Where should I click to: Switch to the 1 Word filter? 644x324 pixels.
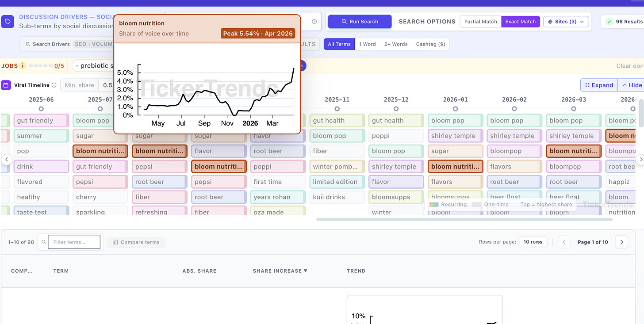tap(367, 44)
